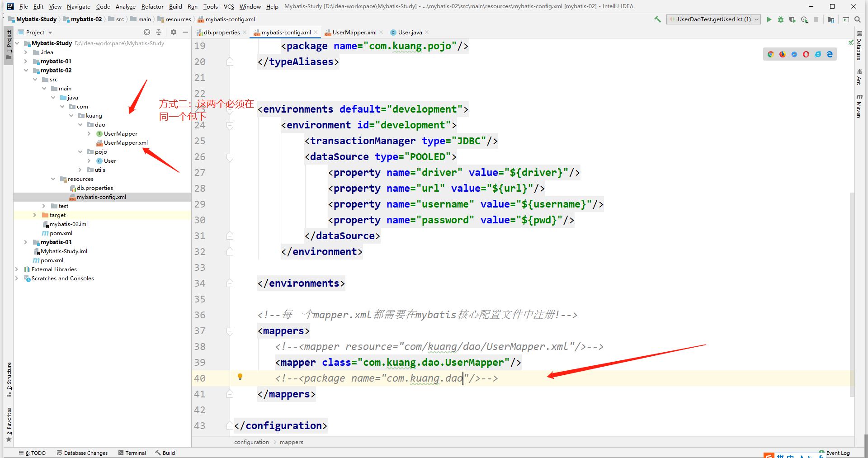Click the inspection checkmark indicator in editor
The height and width of the screenshot is (458, 868).
(851, 42)
